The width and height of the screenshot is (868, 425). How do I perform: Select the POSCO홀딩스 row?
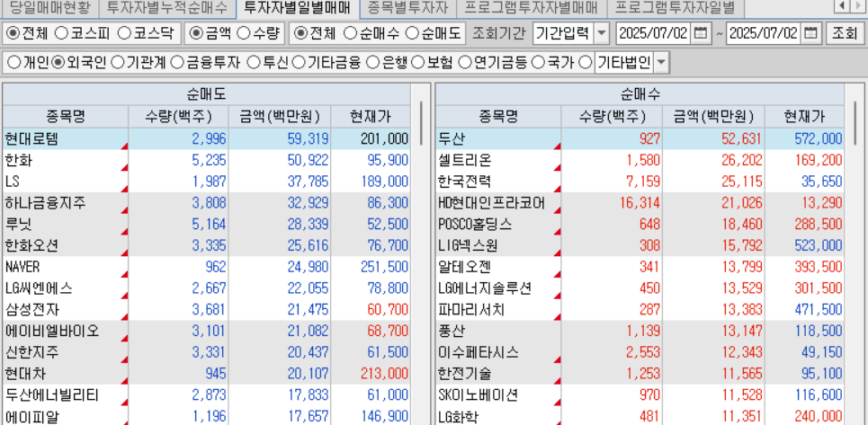click(640, 224)
